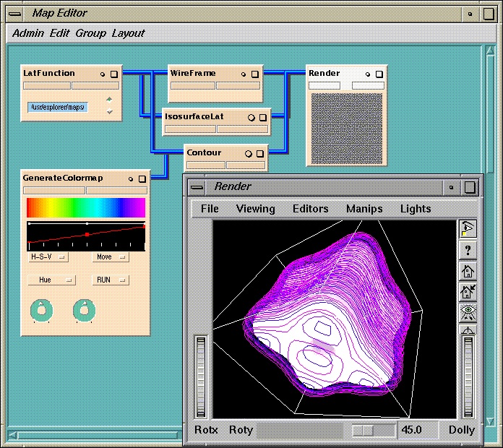Image resolution: width=503 pixels, height=448 pixels.
Task: Toggle the square box on IsosurfaceLat module
Action: (x=263, y=117)
